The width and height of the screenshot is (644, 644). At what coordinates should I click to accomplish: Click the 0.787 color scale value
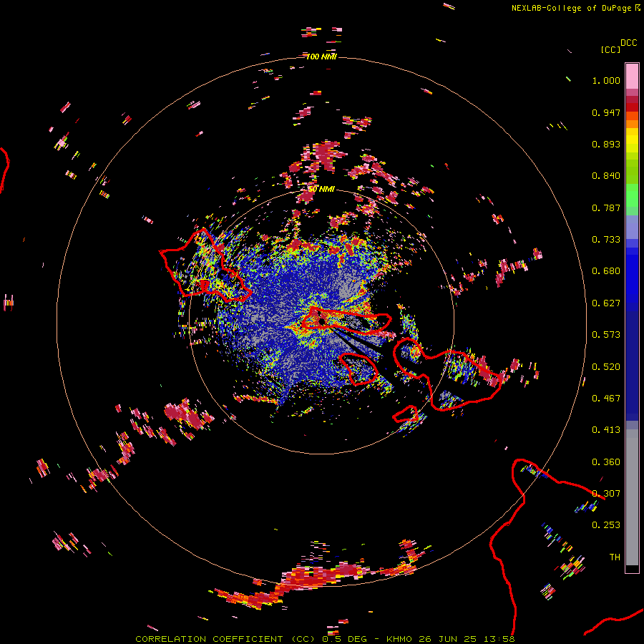pyautogui.click(x=606, y=208)
